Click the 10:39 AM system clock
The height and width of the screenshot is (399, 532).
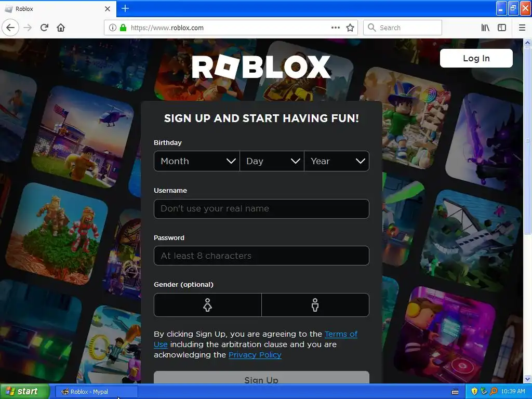[x=513, y=392]
